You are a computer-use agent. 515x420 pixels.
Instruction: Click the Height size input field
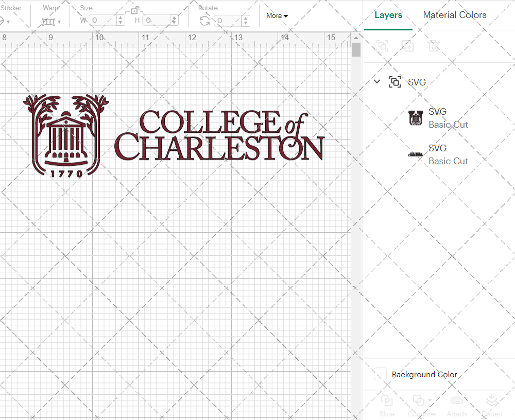[x=157, y=21]
